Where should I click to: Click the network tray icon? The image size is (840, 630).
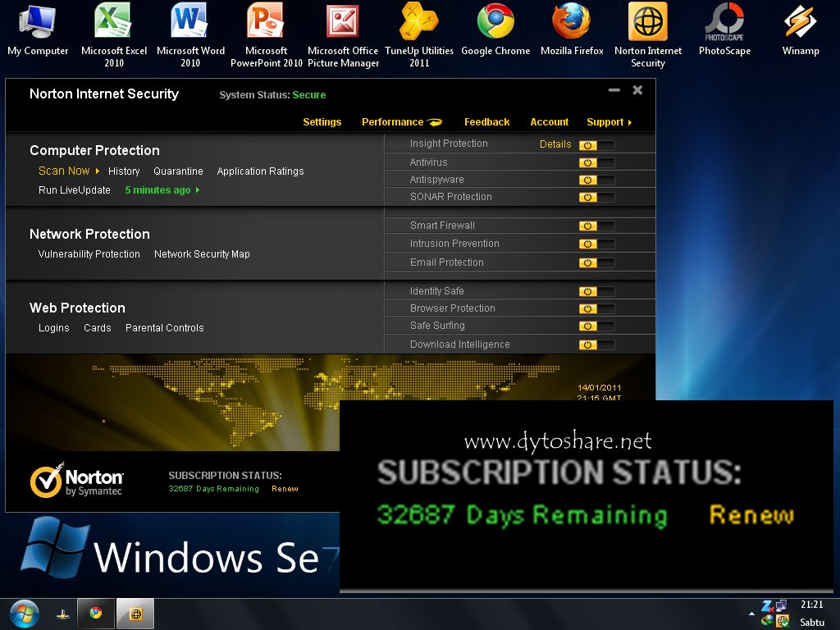[782, 605]
